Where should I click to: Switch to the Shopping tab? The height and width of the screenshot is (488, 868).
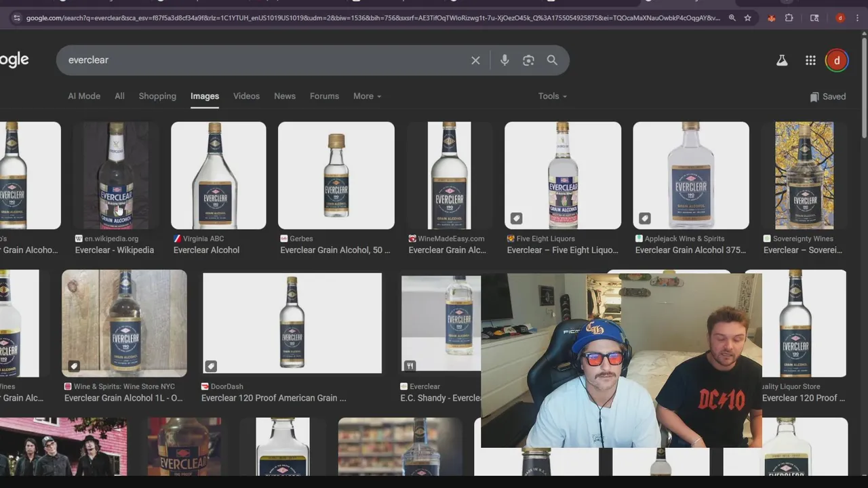(157, 96)
